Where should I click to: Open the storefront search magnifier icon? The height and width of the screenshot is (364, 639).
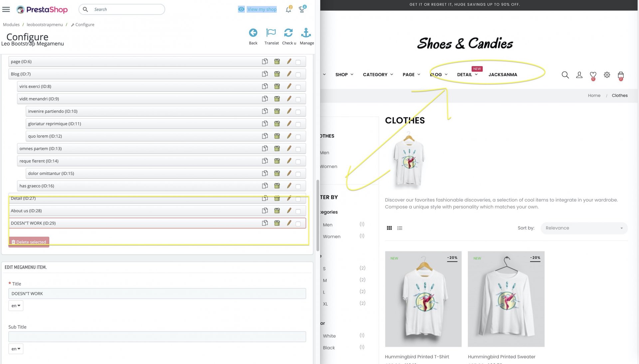pos(565,75)
